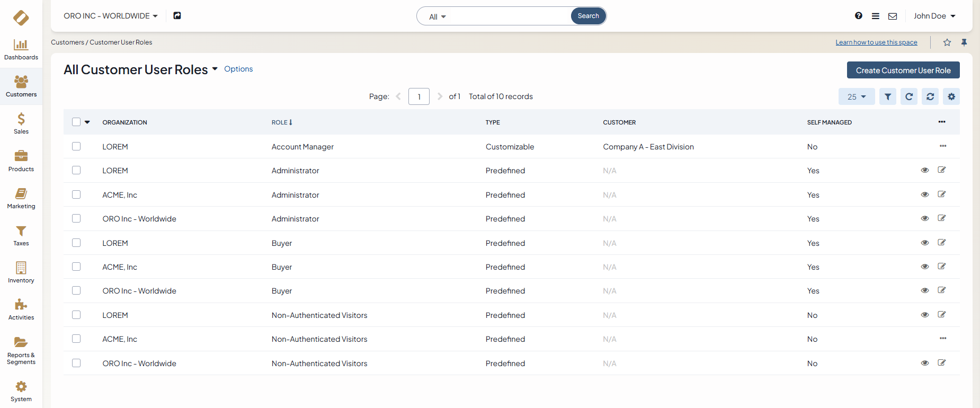
Task: Toggle the select-all header checkbox
Action: [76, 122]
